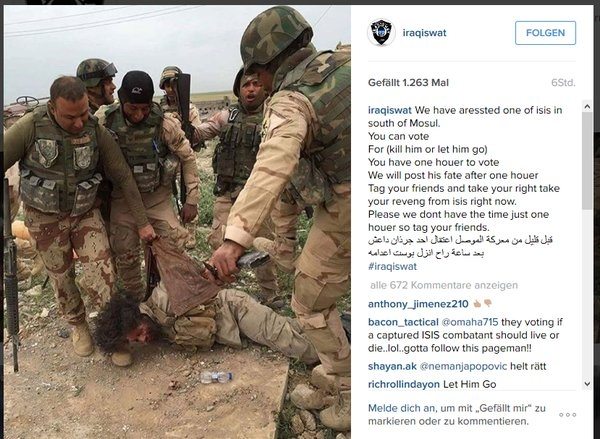The height and width of the screenshot is (439, 600).
Task: Click the scrollbar down arrow in comments
Action: point(587,384)
